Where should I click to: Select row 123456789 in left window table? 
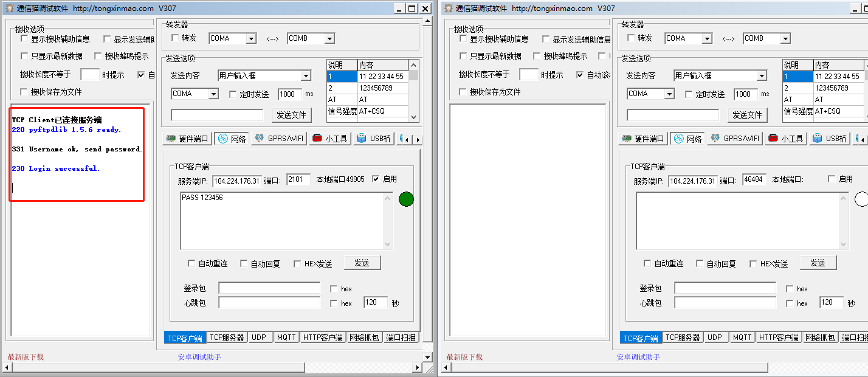pyautogui.click(x=367, y=88)
